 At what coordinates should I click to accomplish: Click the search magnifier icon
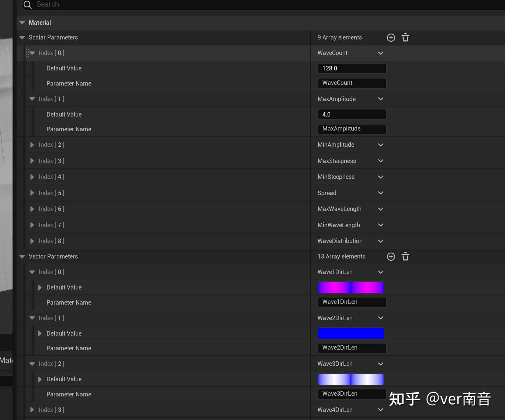28,4
